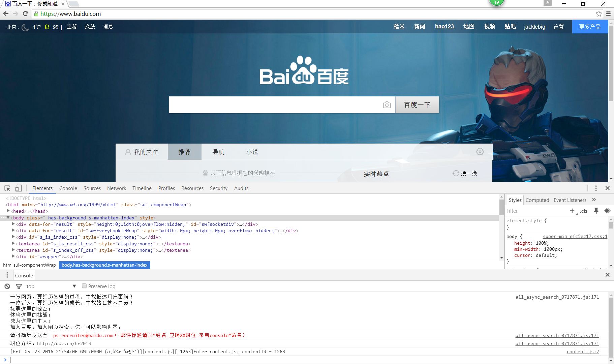Toggle the .cls element classes button
The height and width of the screenshot is (364, 614).
(x=584, y=211)
